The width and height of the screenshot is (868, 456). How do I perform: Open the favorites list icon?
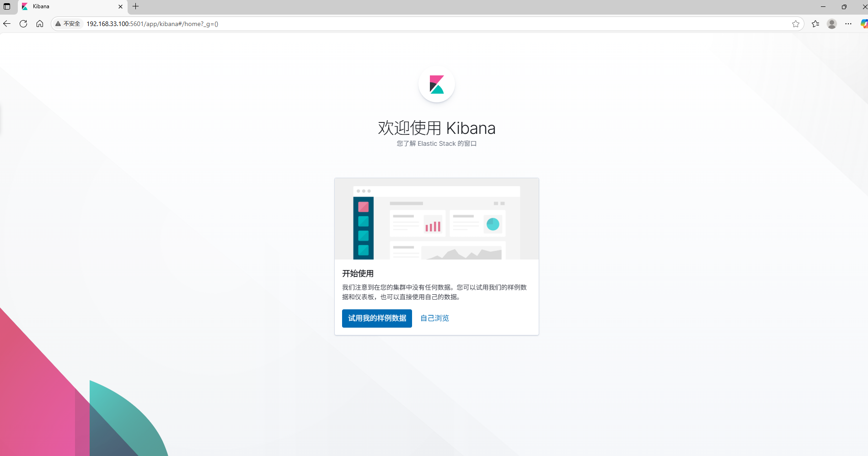(815, 24)
